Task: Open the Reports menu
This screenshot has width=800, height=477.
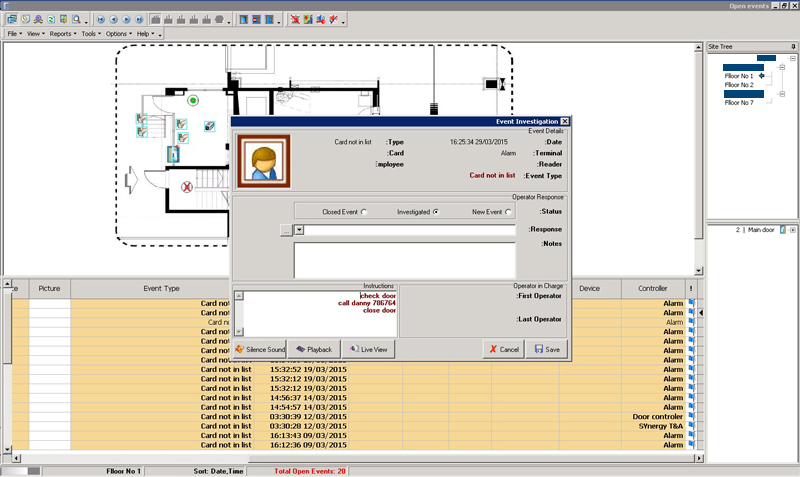Action: tap(62, 34)
